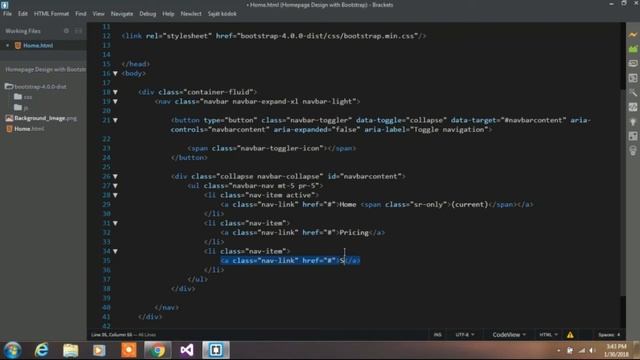The image size is (640, 360).
Task: Collapse the ul navbar-nav on line 27
Action: pyautogui.click(x=115, y=186)
